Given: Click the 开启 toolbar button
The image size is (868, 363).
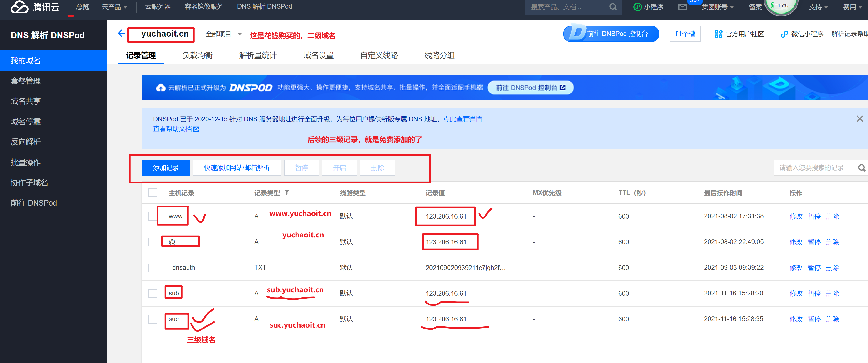Looking at the screenshot, I should click(x=339, y=168).
